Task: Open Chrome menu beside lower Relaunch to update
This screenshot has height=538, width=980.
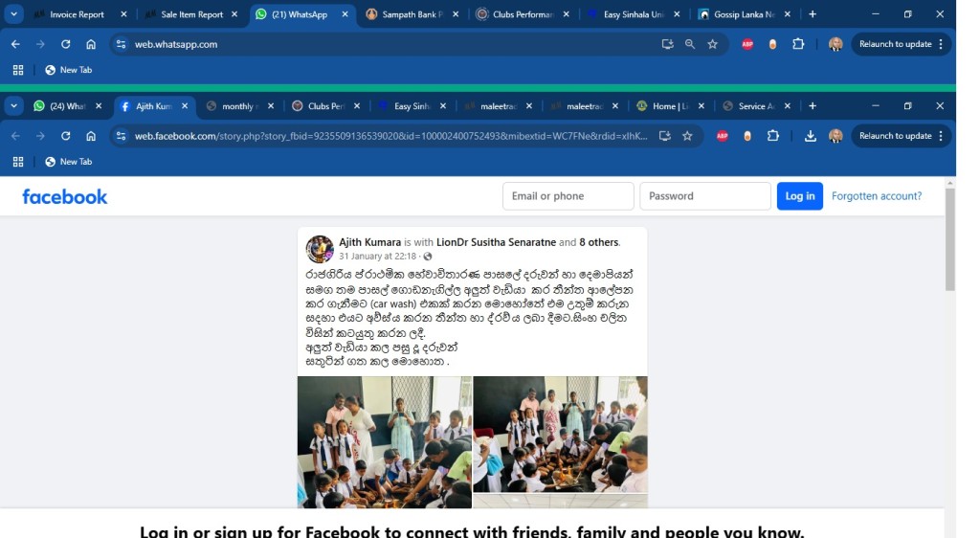Action: pyautogui.click(x=942, y=136)
